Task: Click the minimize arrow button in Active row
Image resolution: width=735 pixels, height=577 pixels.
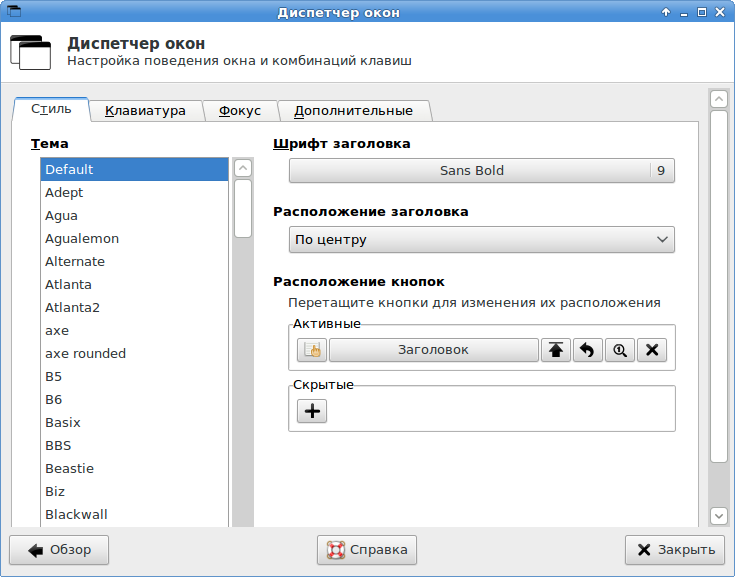Action: coord(587,350)
